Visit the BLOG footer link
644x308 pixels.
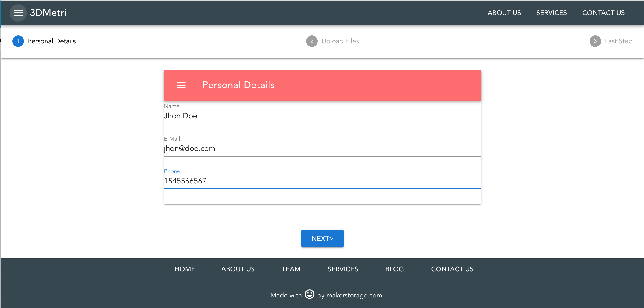pos(394,269)
